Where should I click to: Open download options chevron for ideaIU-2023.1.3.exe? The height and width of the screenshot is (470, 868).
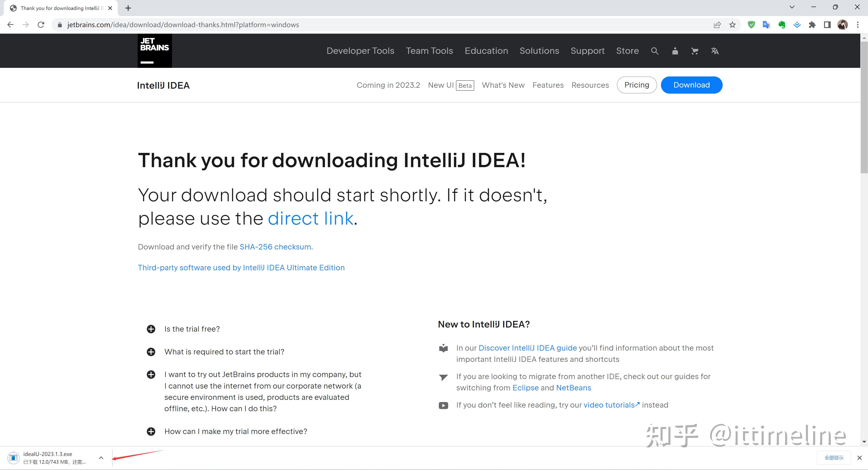tap(101, 458)
